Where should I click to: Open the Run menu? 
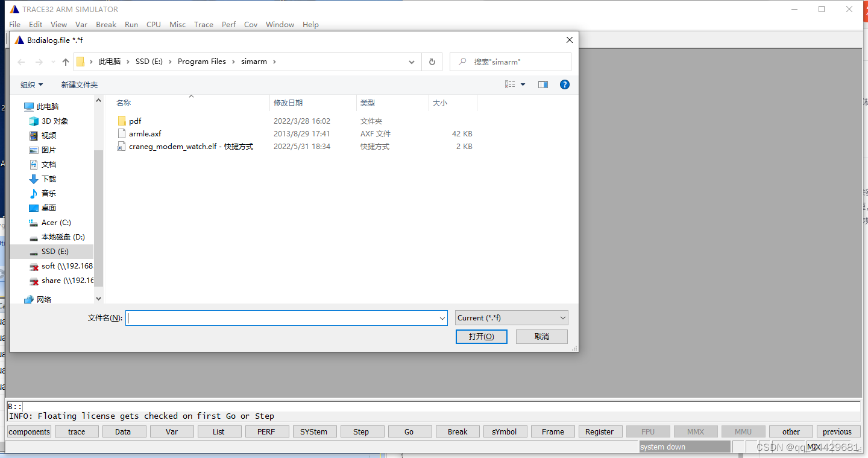[131, 25]
